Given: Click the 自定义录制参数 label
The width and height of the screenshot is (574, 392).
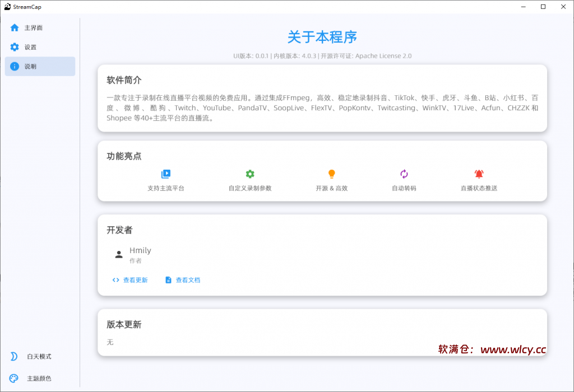Looking at the screenshot, I should [250, 188].
